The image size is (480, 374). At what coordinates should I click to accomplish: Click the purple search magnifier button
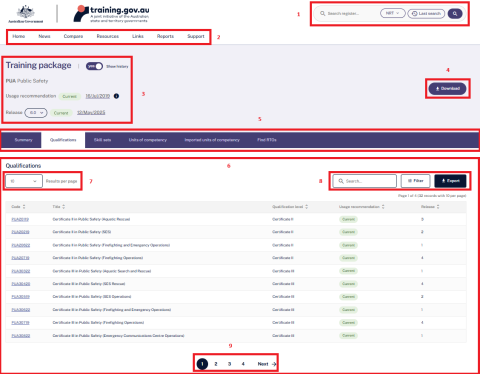pyautogui.click(x=455, y=14)
